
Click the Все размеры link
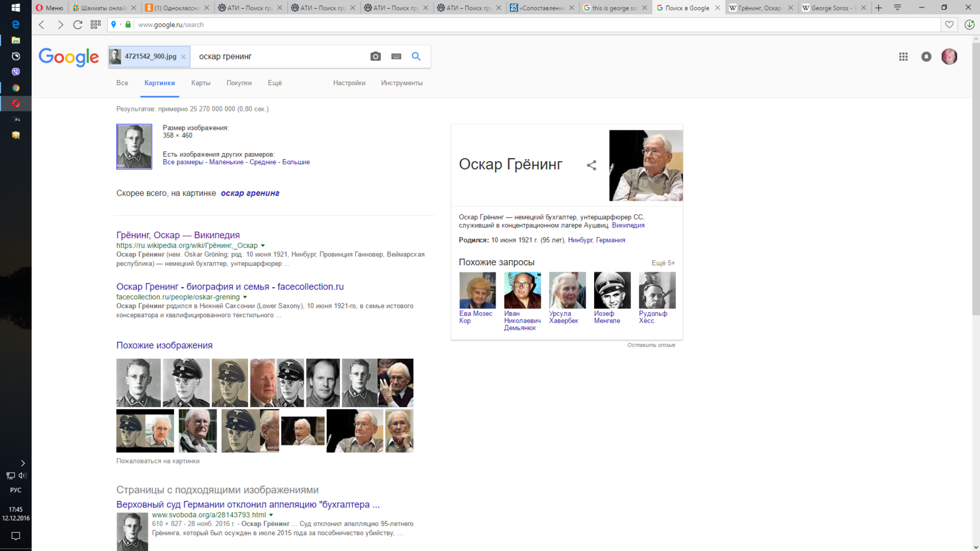coord(183,162)
